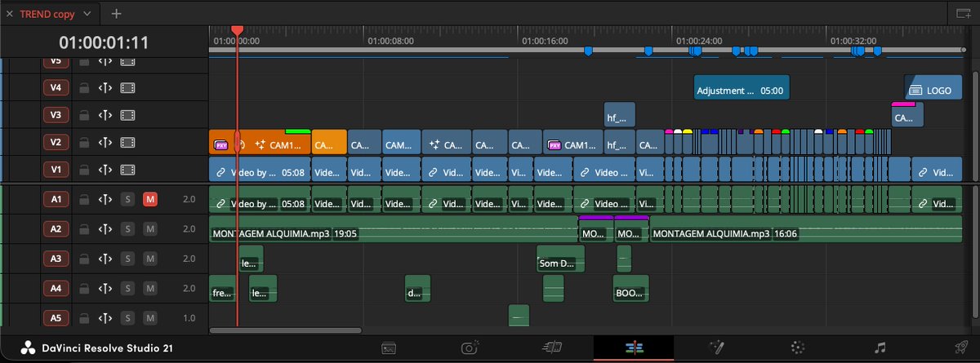Image resolution: width=980 pixels, height=363 pixels.
Task: Toggle auto track selector on V1
Action: 105,170
